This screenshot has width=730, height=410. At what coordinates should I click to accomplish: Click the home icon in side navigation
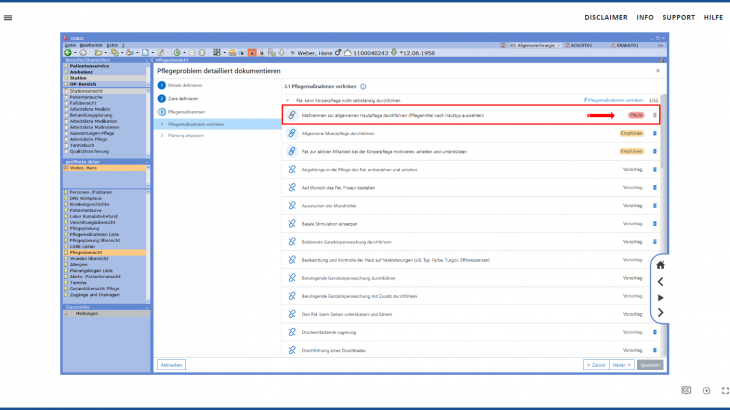point(660,265)
